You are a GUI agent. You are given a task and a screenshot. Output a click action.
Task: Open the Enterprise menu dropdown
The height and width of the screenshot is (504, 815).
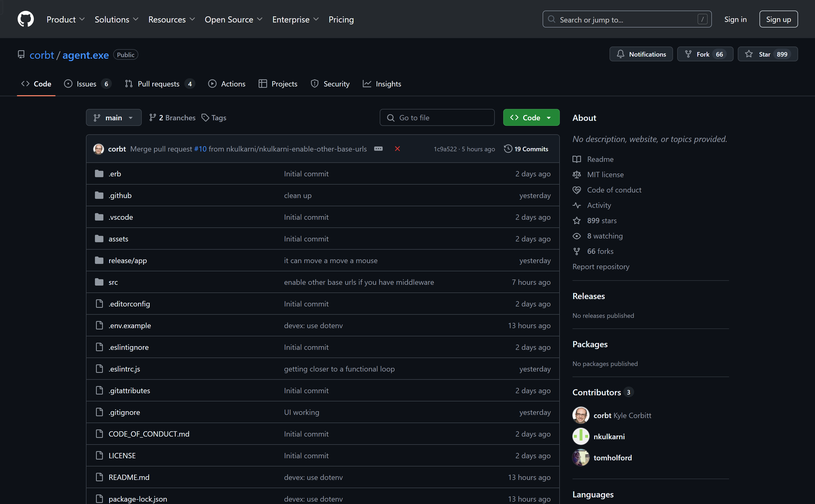(x=296, y=19)
